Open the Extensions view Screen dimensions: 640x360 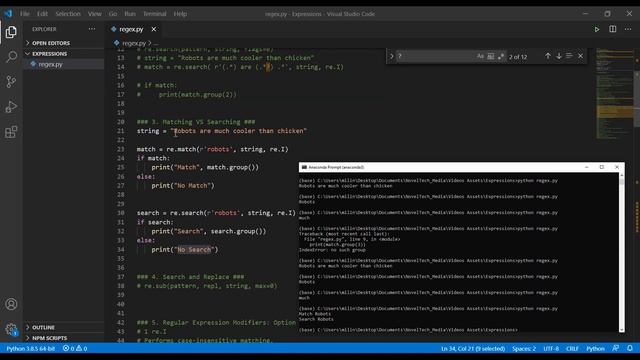coord(11,132)
